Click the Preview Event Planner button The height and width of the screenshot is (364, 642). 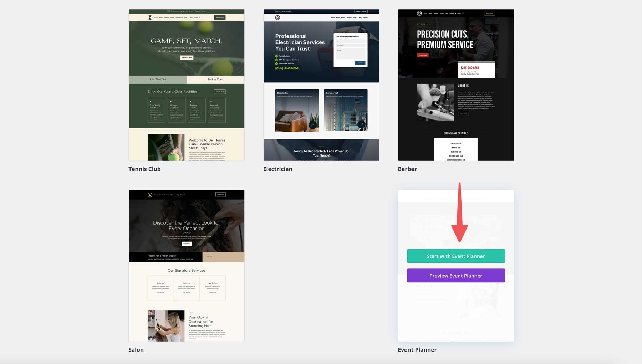[x=456, y=275]
